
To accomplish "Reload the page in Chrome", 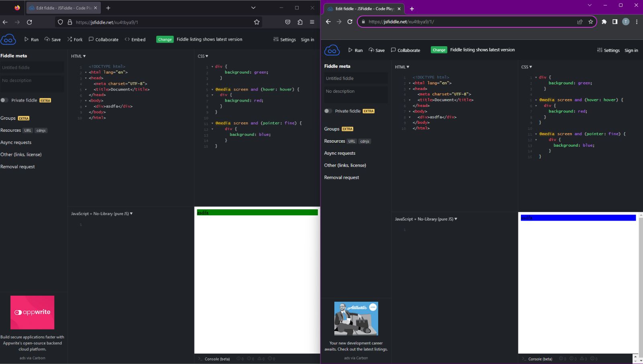I will click(x=350, y=22).
